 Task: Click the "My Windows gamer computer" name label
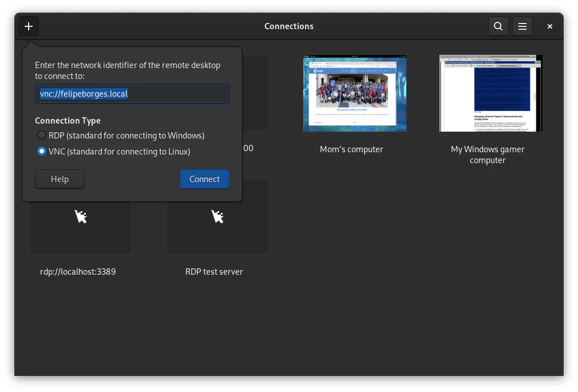[488, 155]
